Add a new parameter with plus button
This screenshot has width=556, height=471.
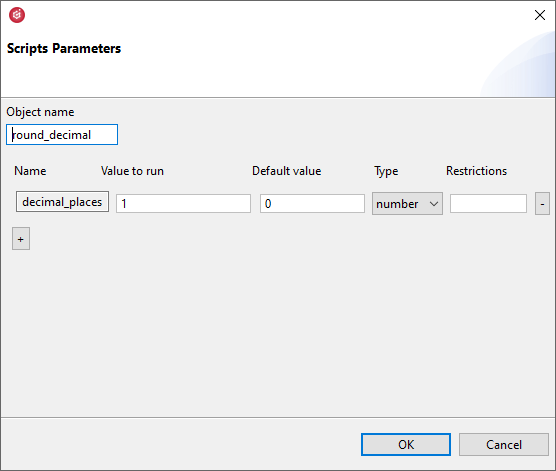tap(21, 239)
